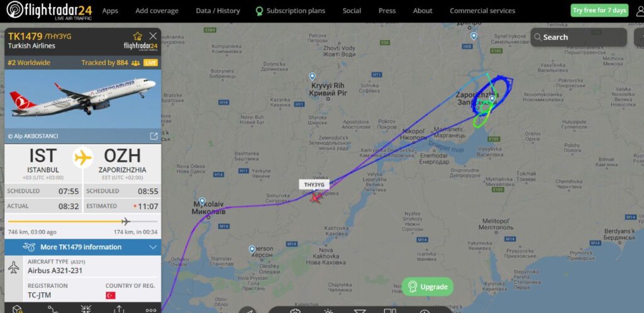Click the flight progress bar

82,222
